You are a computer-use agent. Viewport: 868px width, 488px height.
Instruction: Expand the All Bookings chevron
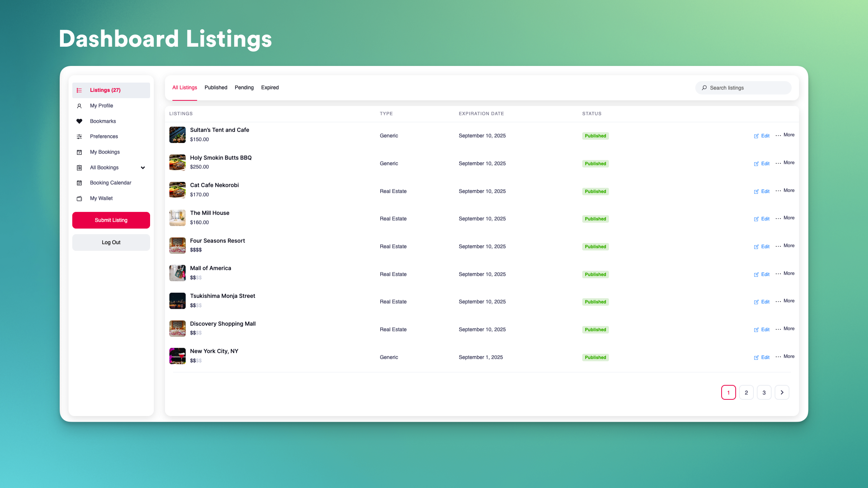[x=143, y=168]
